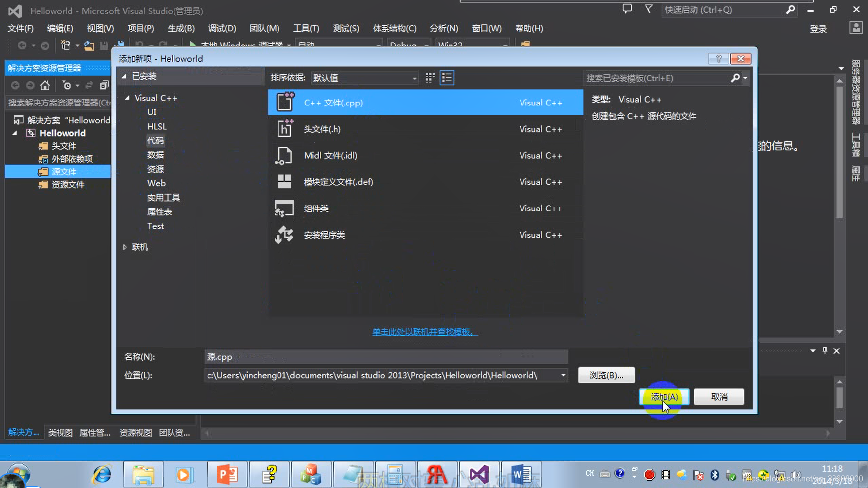The image size is (868, 488).
Task: Select the 代码 category in the tree
Action: (x=155, y=140)
